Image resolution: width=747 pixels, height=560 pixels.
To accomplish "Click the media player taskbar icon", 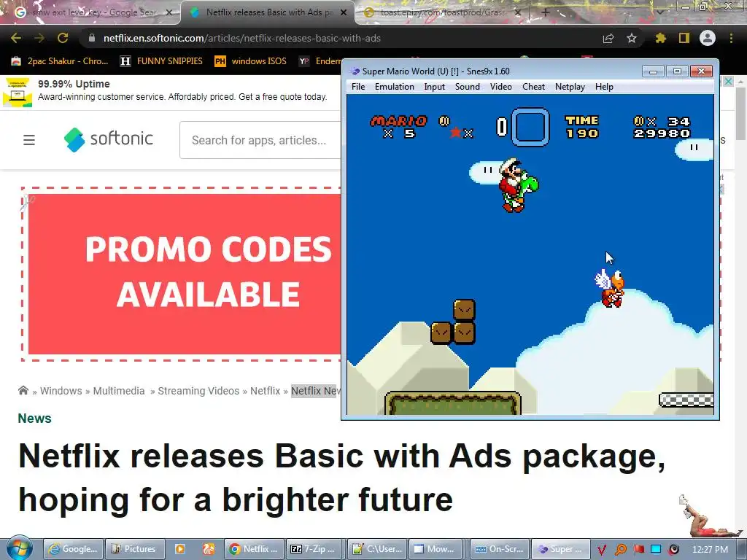I will pos(180,549).
